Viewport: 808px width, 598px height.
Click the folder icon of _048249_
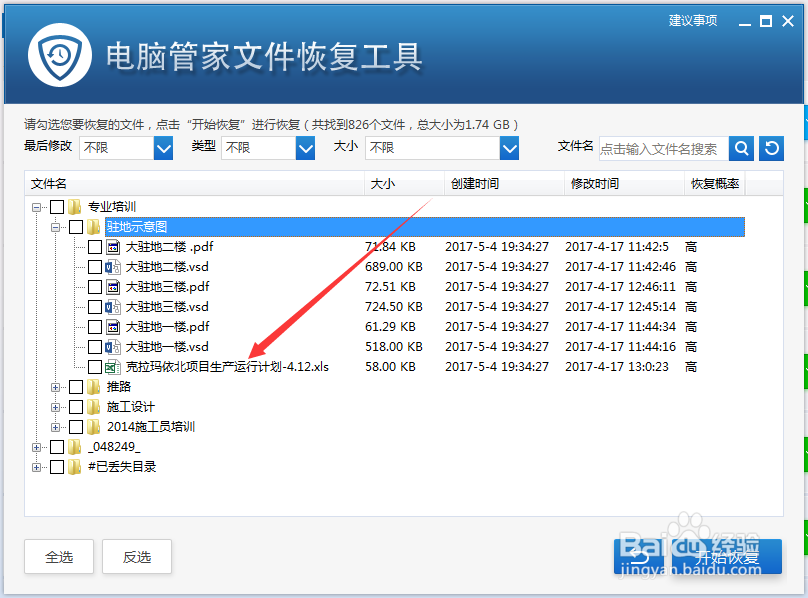(x=75, y=447)
